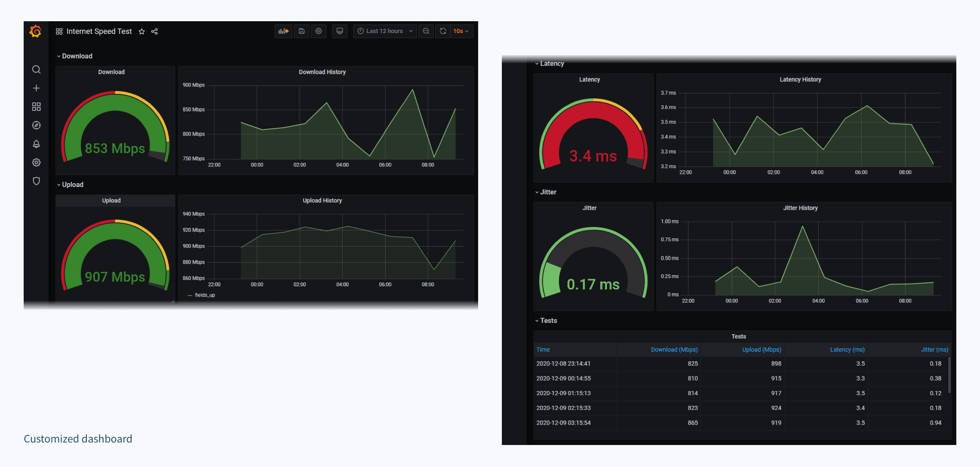Image resolution: width=980 pixels, height=467 pixels.
Task: Cycle view mode with monitor icon
Action: (339, 31)
